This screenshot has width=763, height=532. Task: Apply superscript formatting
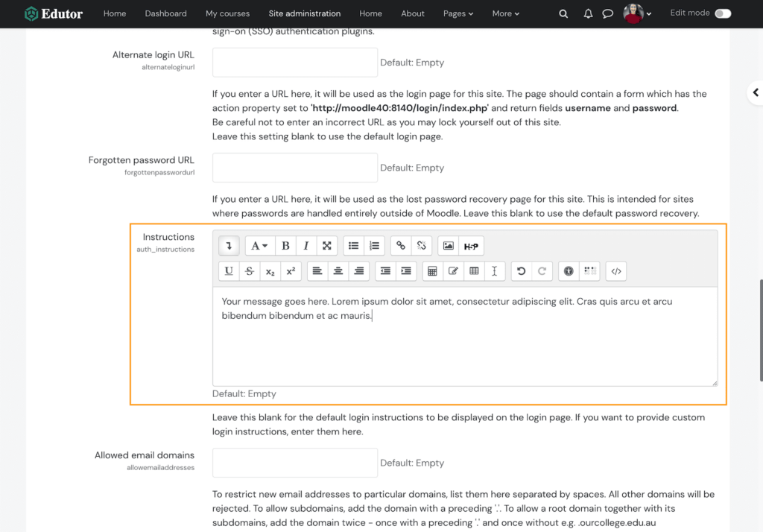click(x=291, y=270)
